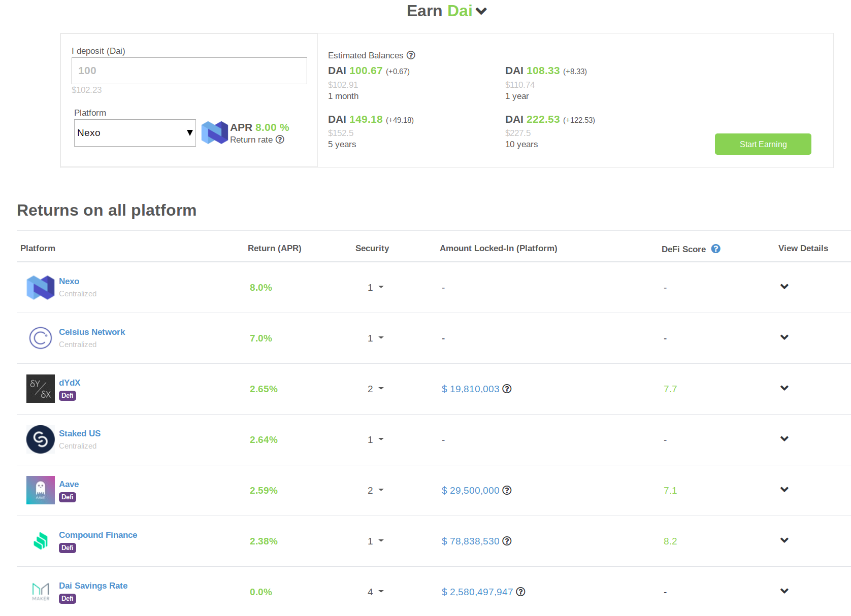851x616 pixels.
Task: Open the dYdX platform link
Action: (x=70, y=383)
